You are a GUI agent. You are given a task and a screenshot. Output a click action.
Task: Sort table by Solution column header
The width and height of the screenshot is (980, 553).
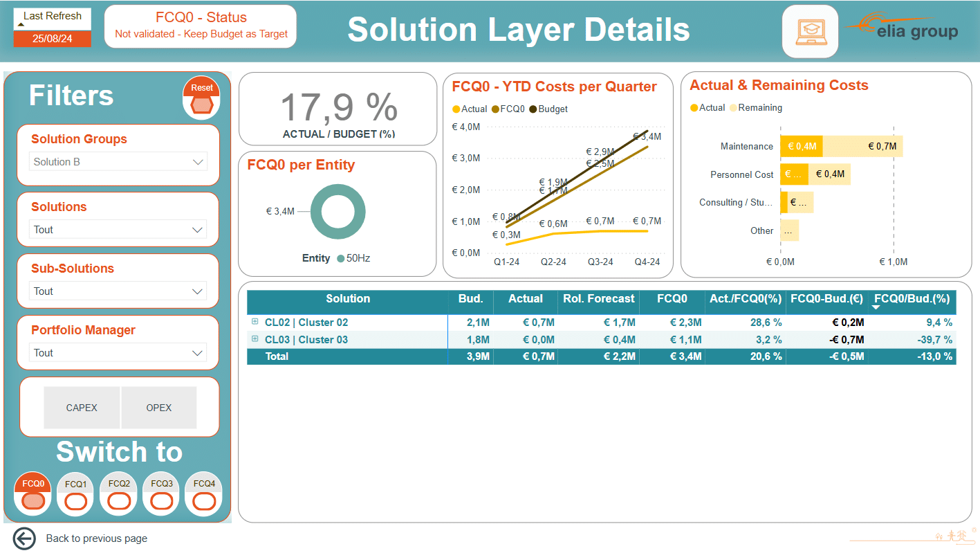tap(348, 299)
